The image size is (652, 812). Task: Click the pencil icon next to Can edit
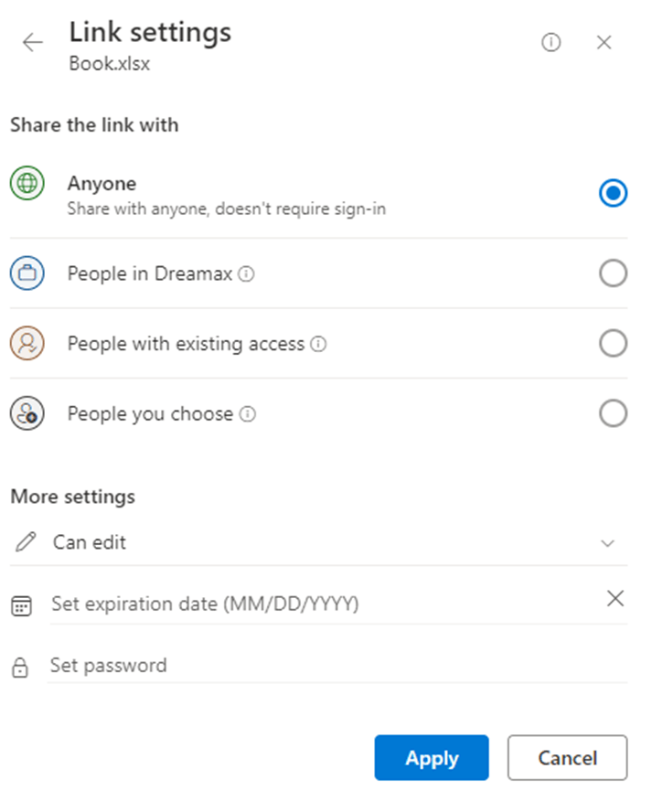tap(26, 542)
